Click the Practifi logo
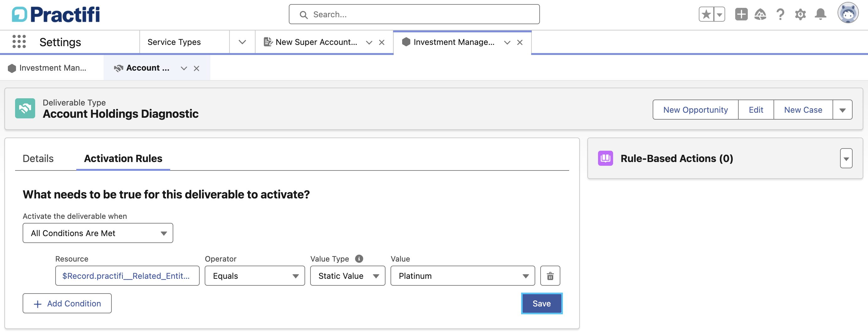 pyautogui.click(x=56, y=14)
